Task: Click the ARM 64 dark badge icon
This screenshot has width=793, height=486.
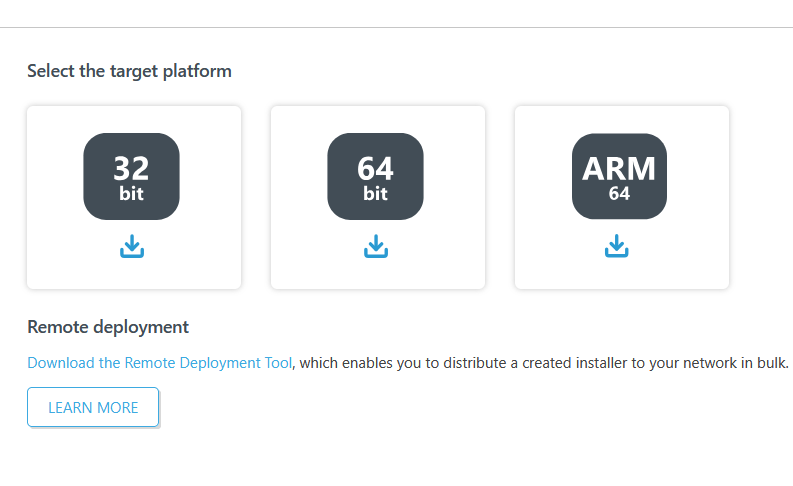Action: [619, 177]
